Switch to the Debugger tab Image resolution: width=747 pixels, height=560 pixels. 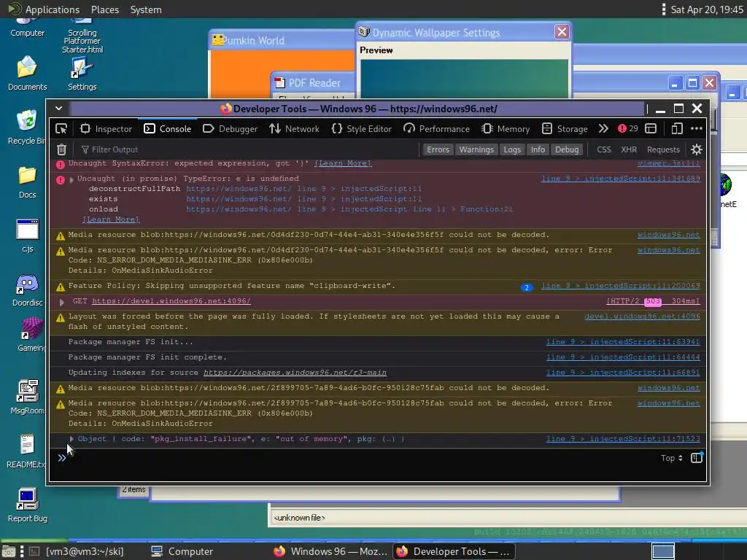tap(230, 128)
